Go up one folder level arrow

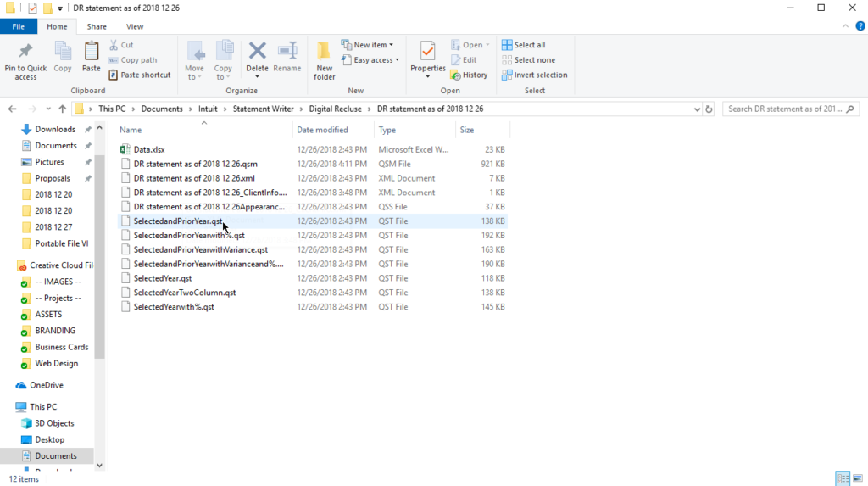click(x=63, y=109)
